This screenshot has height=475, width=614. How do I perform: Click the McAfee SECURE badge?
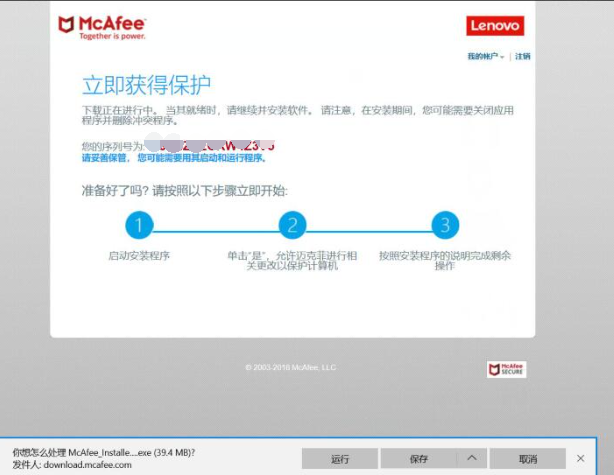tap(506, 369)
